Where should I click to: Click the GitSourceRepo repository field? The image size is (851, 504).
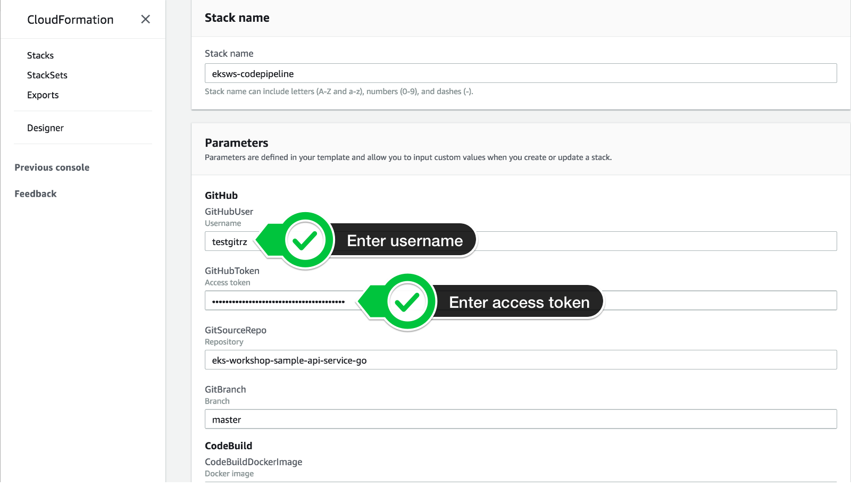click(520, 359)
